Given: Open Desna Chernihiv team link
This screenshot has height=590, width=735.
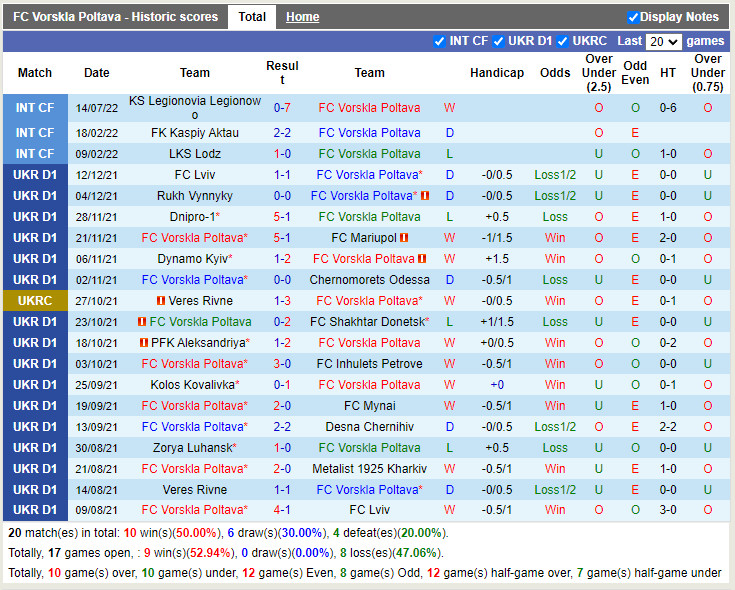Looking at the screenshot, I should click(x=369, y=426).
